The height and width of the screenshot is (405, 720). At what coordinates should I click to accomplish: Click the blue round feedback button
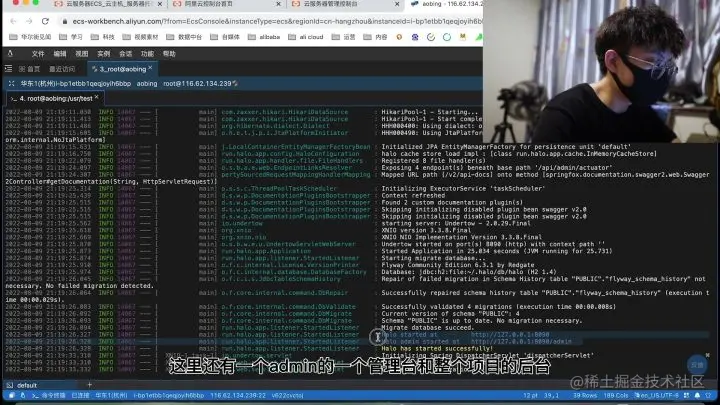(x=697, y=365)
